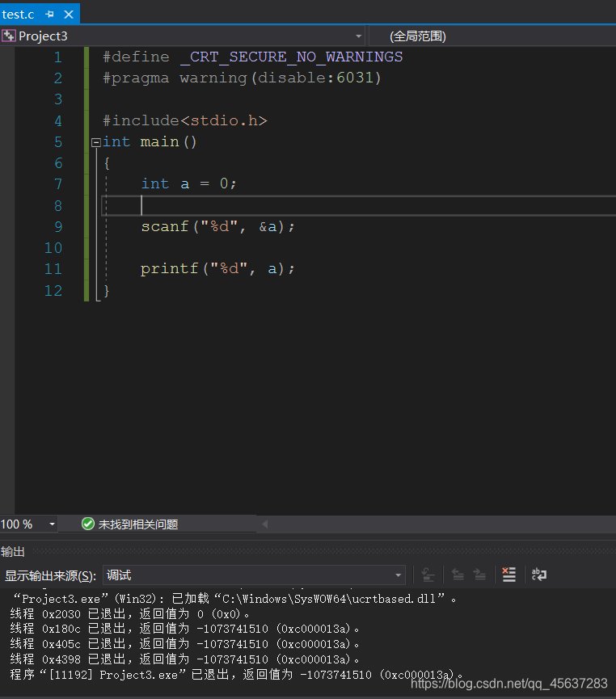This screenshot has width=616, height=699.
Task: Open the Project3 project dropdown
Action: [x=358, y=36]
